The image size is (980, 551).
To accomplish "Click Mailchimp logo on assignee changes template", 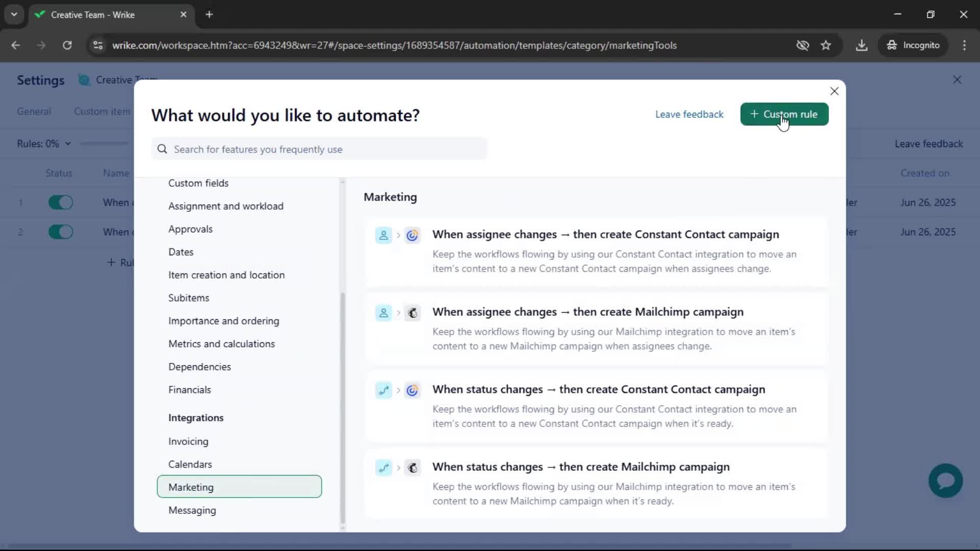I will tap(412, 313).
